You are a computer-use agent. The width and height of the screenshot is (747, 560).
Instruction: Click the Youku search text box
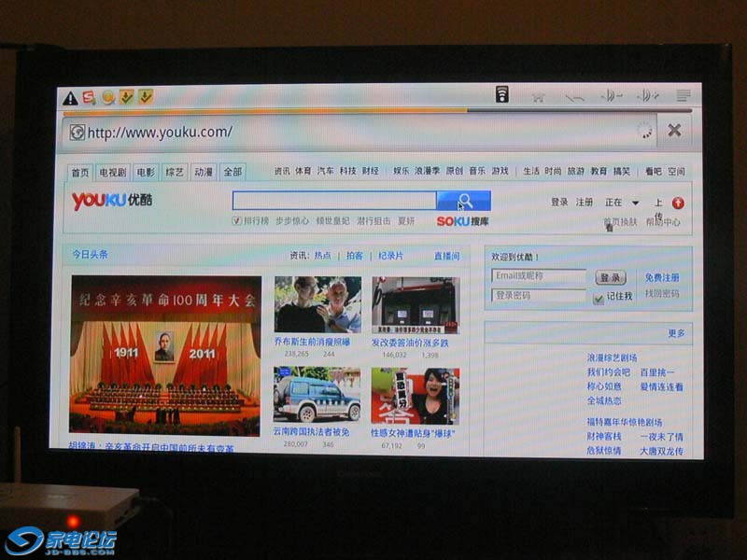click(334, 201)
